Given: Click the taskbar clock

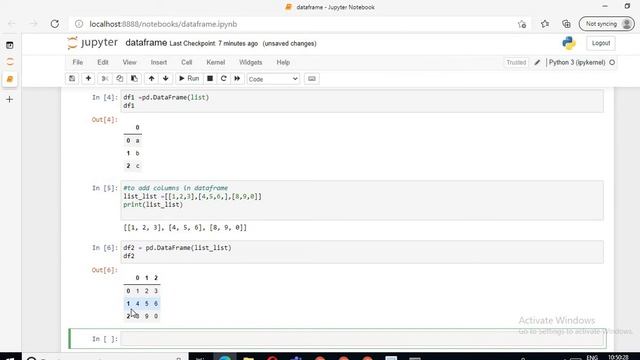Looking at the screenshot, I should [618, 357].
